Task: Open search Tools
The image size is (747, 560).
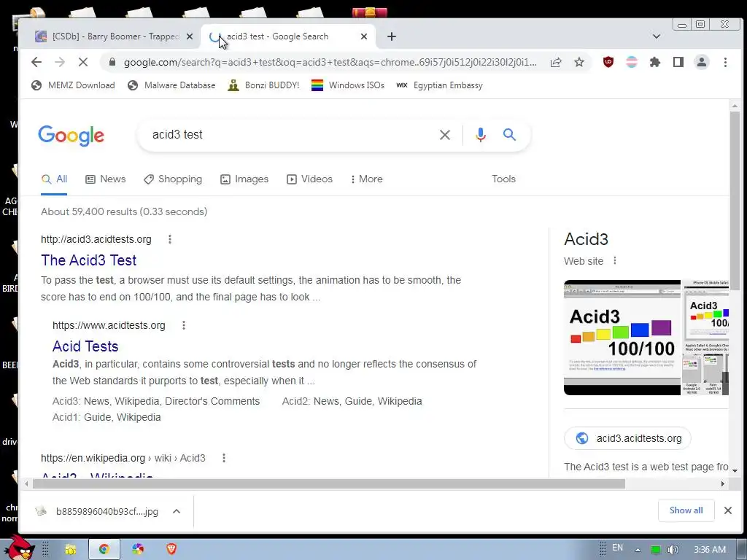Action: click(x=503, y=179)
